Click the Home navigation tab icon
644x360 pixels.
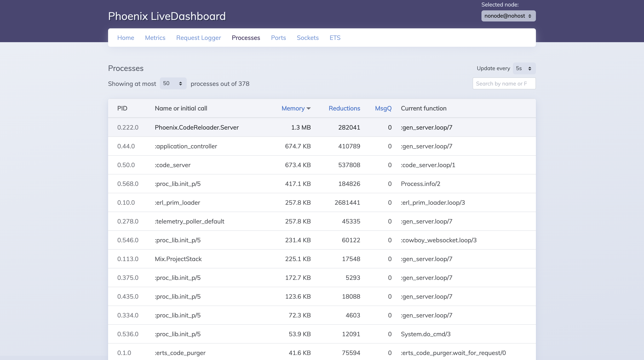click(x=126, y=38)
